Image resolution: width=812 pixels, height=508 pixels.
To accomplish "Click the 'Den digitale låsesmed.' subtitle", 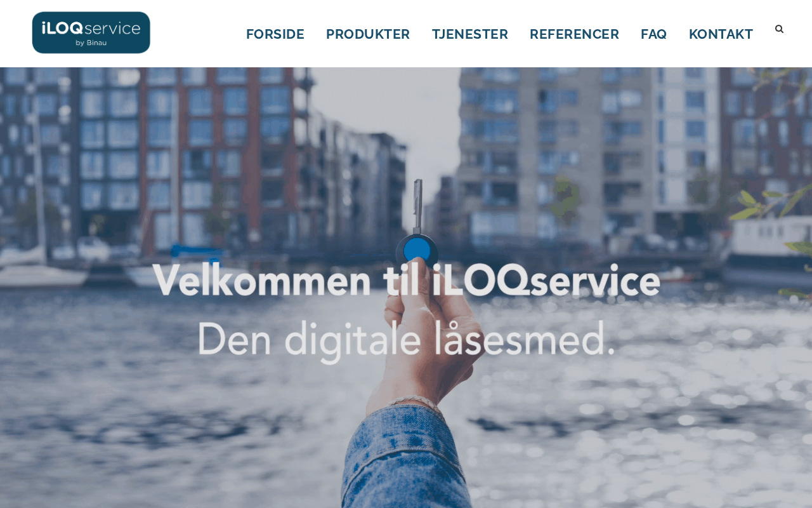I will click(x=406, y=340).
